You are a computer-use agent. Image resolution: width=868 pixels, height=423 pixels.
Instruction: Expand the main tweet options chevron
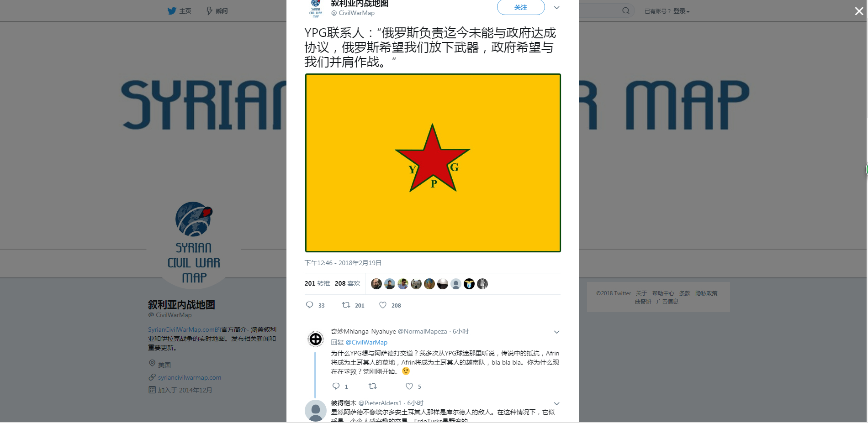pos(556,7)
